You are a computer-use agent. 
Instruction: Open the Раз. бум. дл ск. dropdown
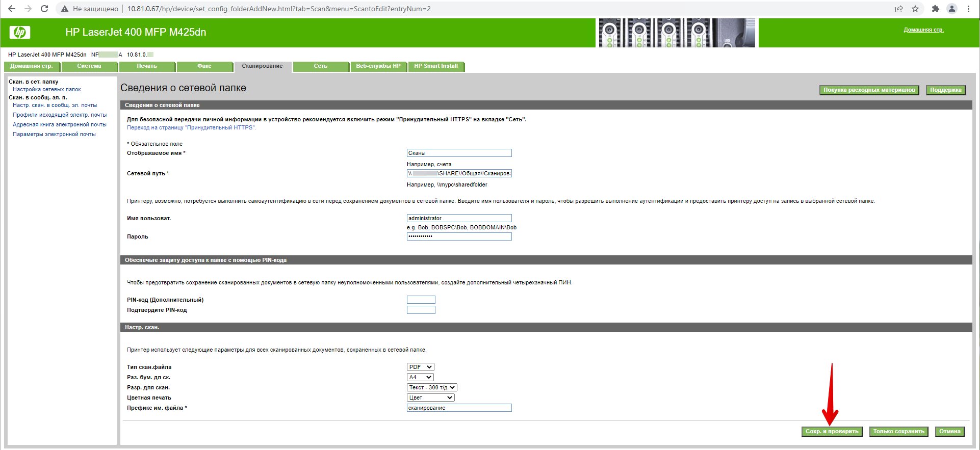(x=420, y=377)
